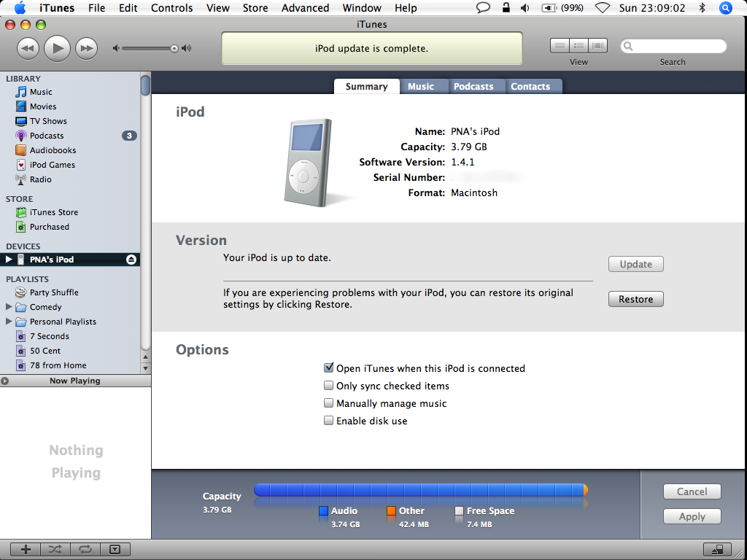
Task: Switch to list view
Action: [x=560, y=46]
